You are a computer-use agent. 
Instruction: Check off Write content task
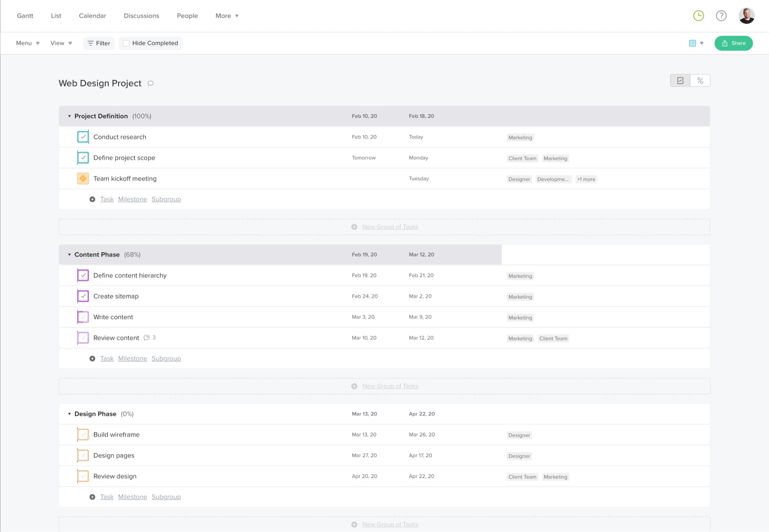click(x=83, y=317)
